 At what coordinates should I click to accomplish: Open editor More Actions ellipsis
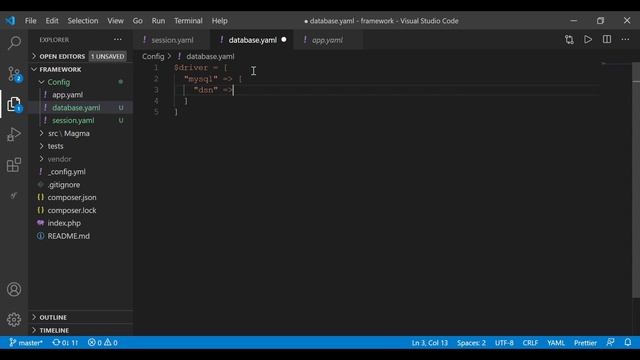(x=625, y=40)
